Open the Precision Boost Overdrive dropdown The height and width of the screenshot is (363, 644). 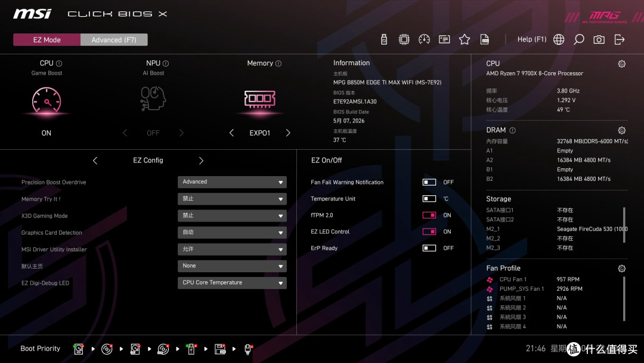[232, 182]
